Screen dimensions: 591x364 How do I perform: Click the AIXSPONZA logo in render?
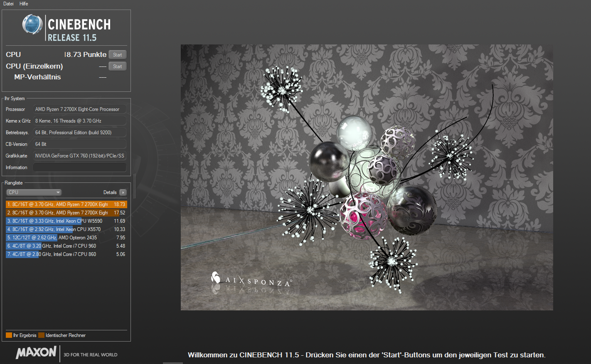(251, 280)
